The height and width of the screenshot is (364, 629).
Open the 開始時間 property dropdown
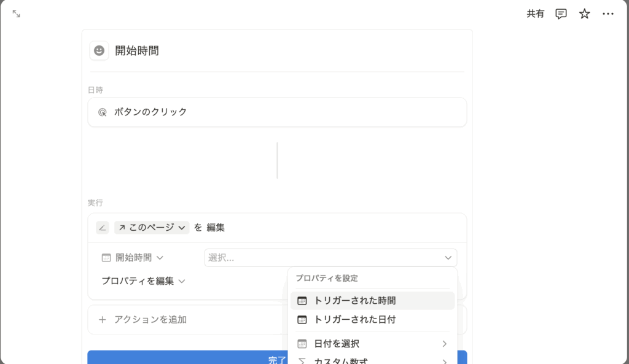pyautogui.click(x=133, y=258)
